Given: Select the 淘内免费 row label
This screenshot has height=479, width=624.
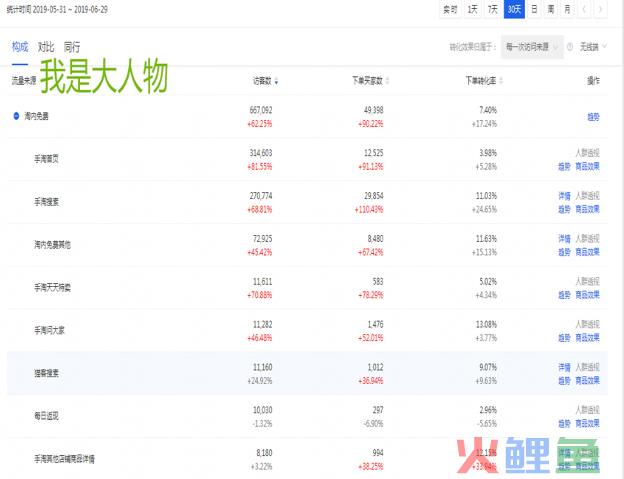Looking at the screenshot, I should pyautogui.click(x=37, y=116).
